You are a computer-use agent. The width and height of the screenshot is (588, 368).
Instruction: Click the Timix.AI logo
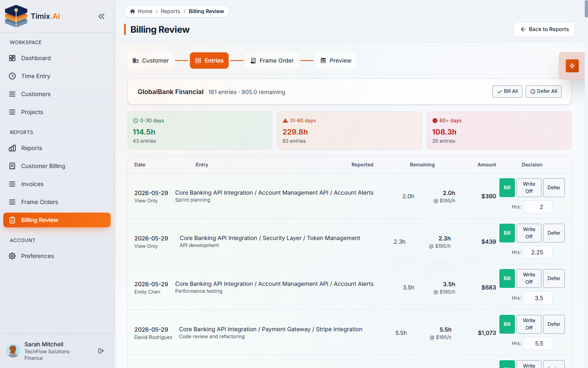(32, 16)
